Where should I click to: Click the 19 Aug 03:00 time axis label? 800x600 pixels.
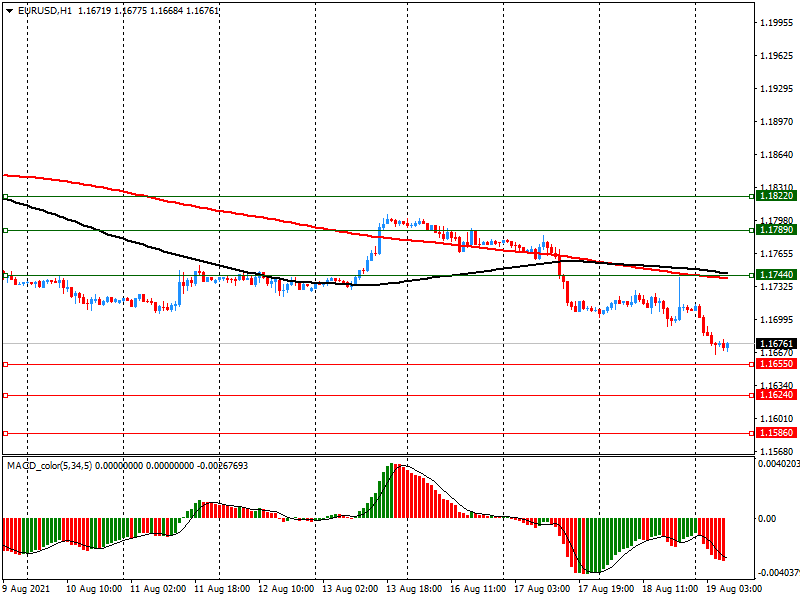[734, 589]
